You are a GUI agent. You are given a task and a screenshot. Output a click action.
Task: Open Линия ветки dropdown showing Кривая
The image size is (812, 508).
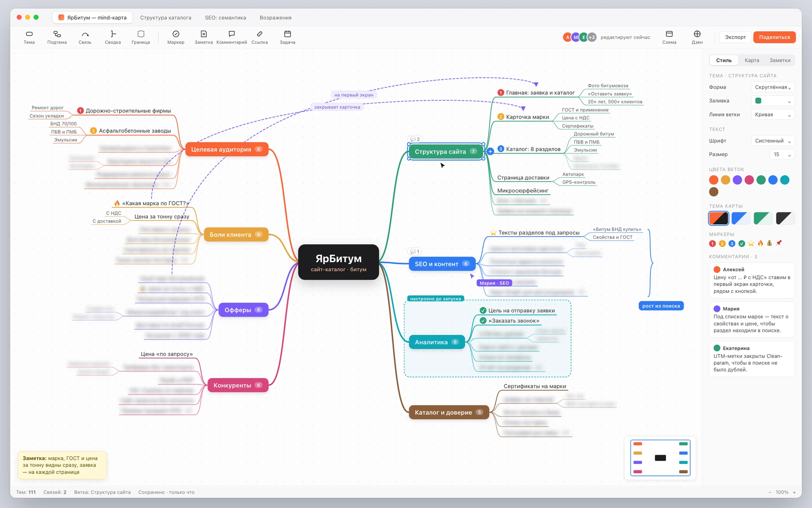point(773,114)
